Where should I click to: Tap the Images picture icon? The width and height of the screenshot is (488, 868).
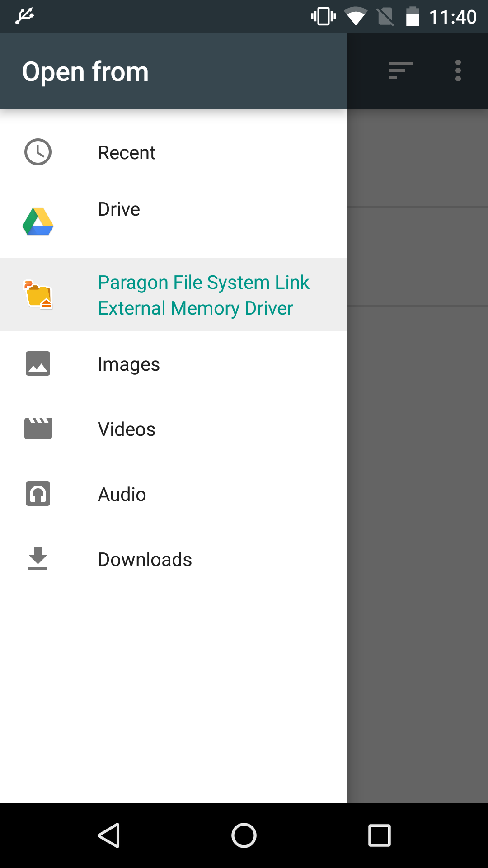38,363
